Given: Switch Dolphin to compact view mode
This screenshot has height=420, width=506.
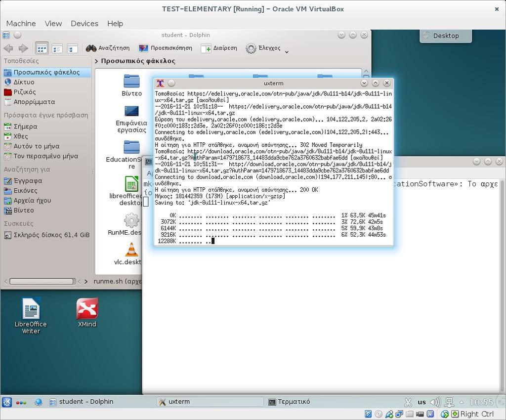Looking at the screenshot, I should (x=57, y=48).
